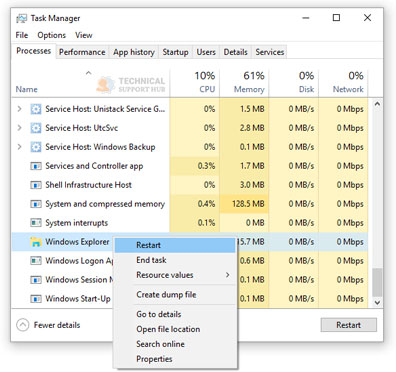
Task: Click the Windows Logon Application icon
Action: click(x=36, y=261)
